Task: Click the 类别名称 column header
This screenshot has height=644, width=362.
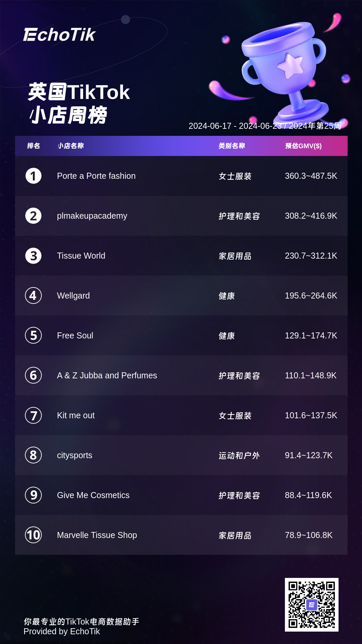Action: point(232,146)
